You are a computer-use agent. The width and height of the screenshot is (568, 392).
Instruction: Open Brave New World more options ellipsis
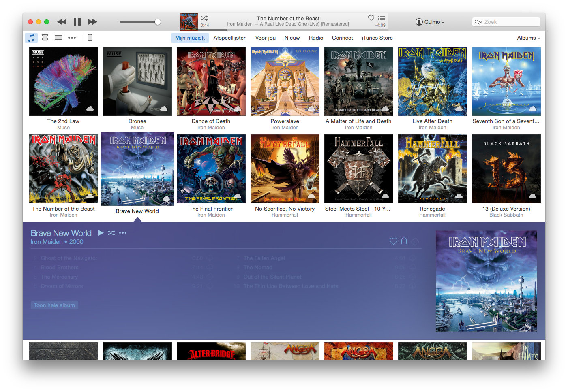[x=123, y=233]
